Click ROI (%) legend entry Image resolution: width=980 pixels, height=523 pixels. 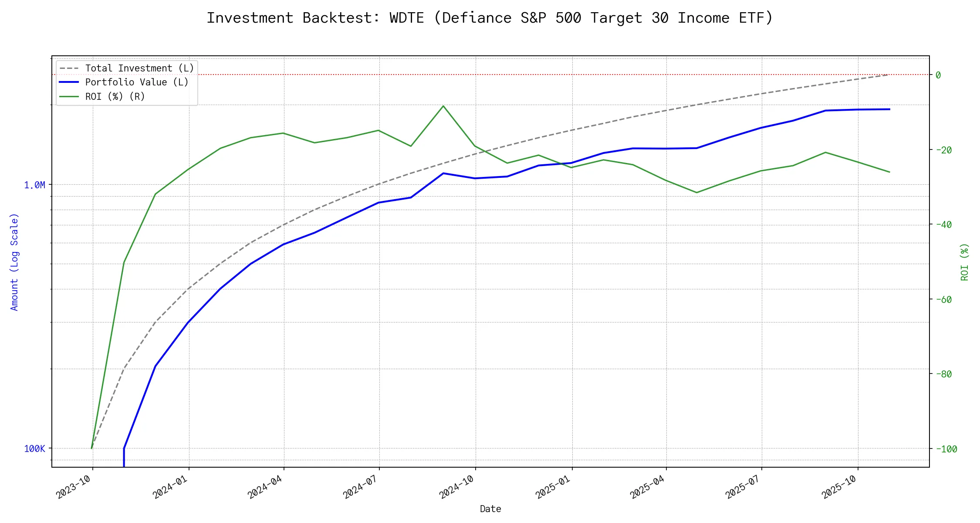tap(115, 96)
